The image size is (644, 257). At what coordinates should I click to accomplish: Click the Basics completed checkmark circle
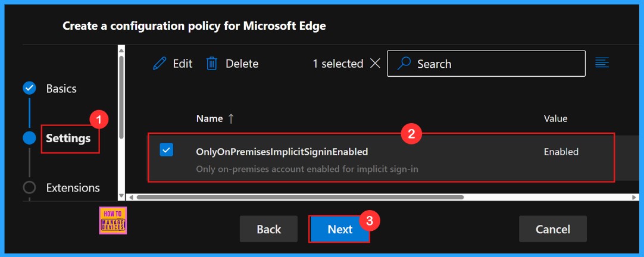pyautogui.click(x=29, y=89)
